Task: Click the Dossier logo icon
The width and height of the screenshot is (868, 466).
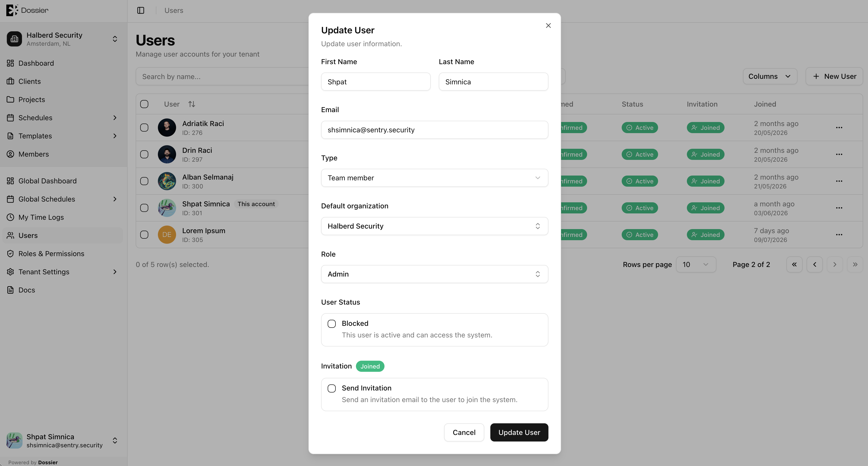Action: [x=12, y=10]
